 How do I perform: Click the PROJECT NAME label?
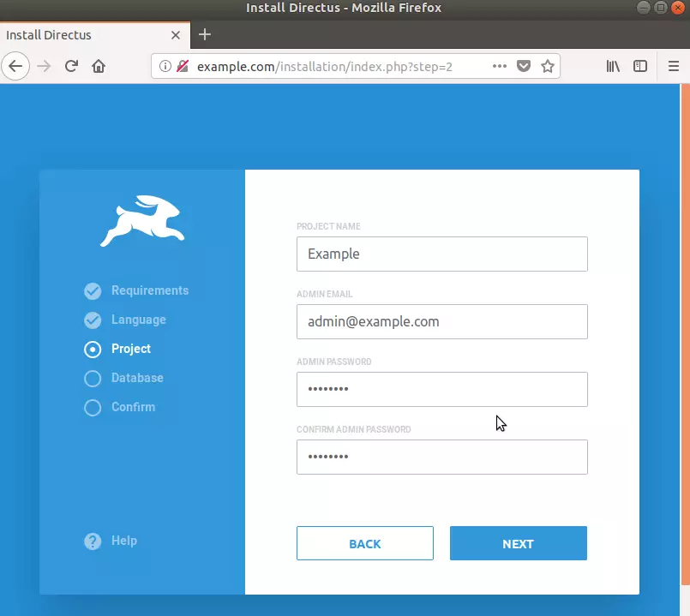[328, 226]
